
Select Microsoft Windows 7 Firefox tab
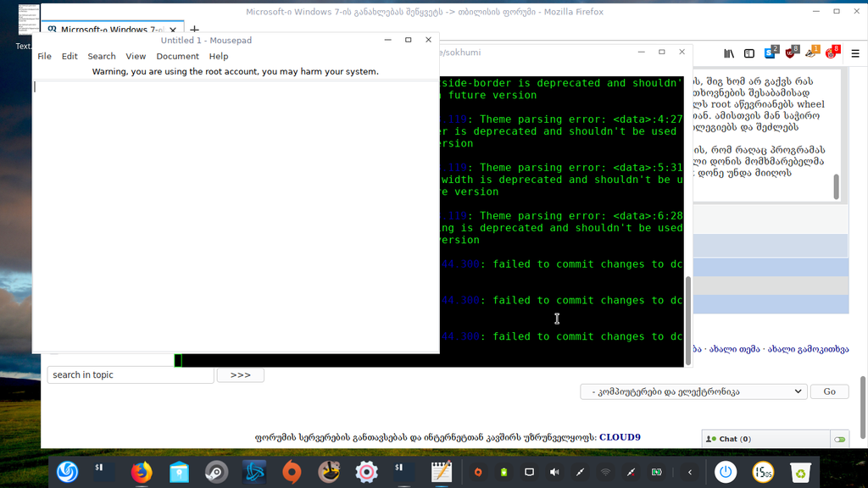point(112,30)
